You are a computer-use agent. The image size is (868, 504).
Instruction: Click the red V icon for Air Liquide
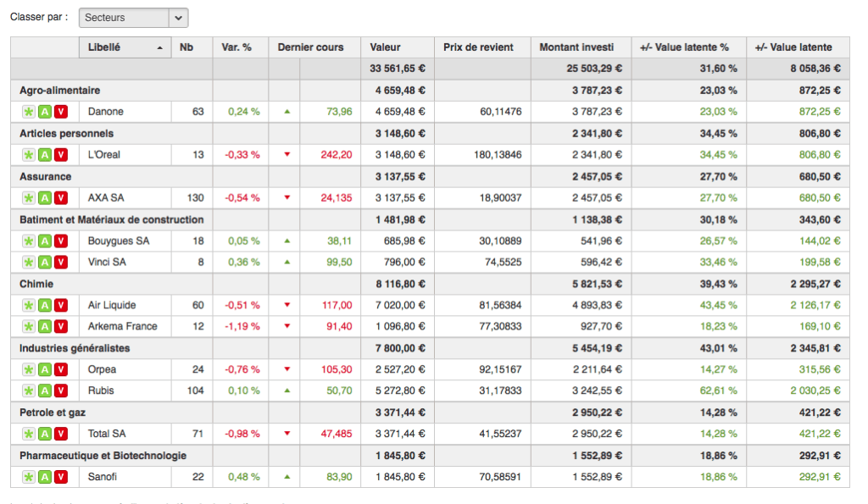61,306
